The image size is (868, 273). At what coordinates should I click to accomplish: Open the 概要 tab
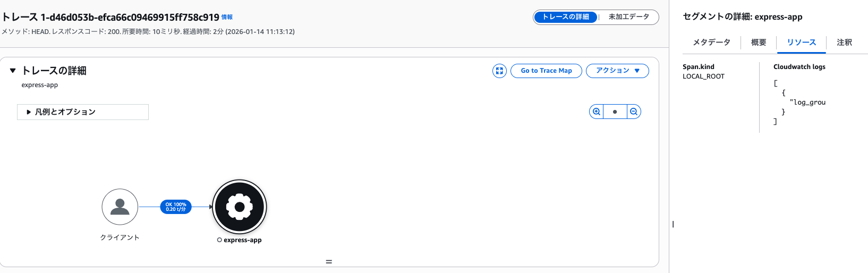tap(759, 42)
